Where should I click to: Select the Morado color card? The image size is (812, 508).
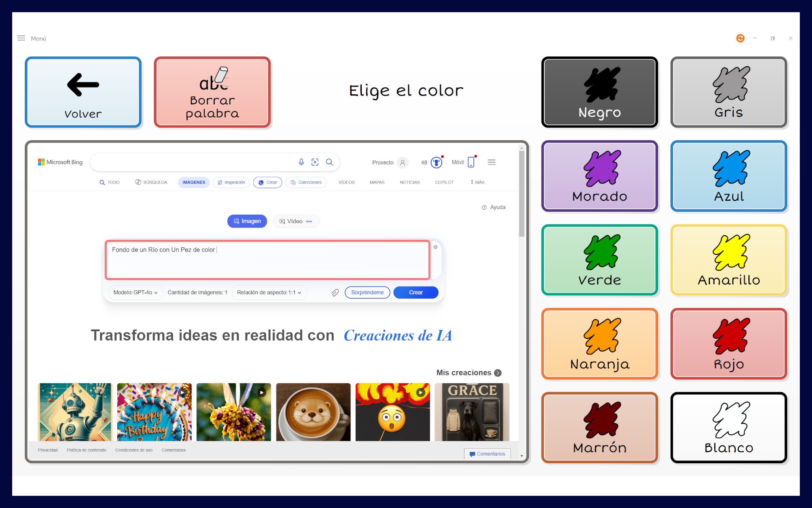click(599, 176)
